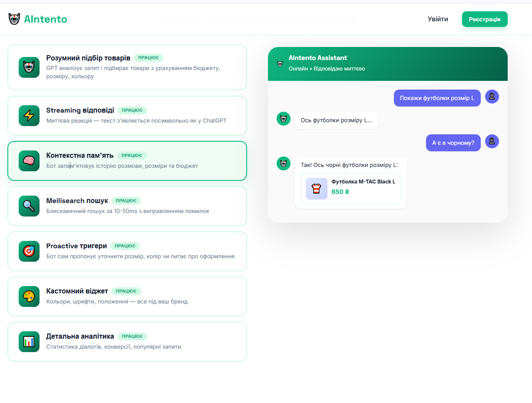This screenshot has width=532, height=403.
Task: Click the truncated reply Ось футболки розміру L...
Action: click(x=337, y=120)
